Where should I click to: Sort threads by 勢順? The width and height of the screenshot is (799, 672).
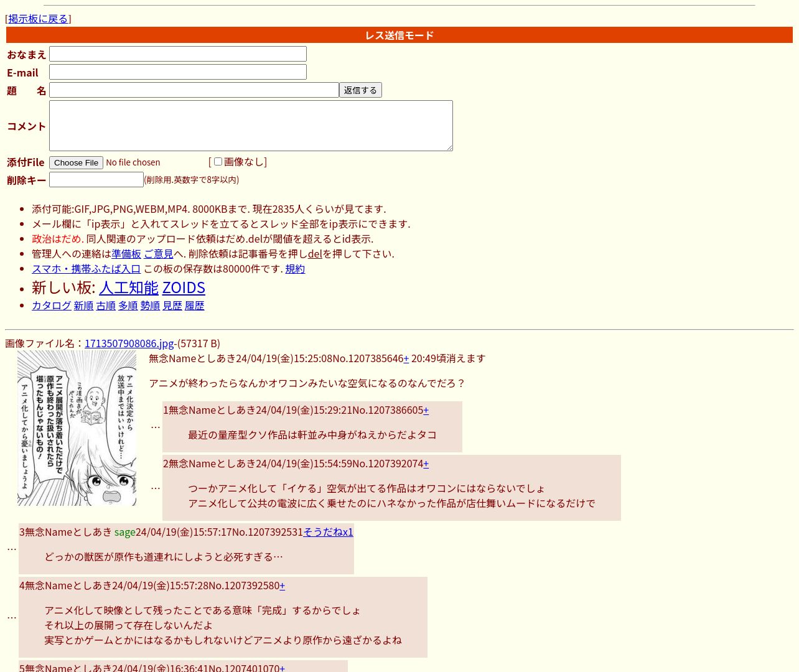pyautogui.click(x=150, y=306)
